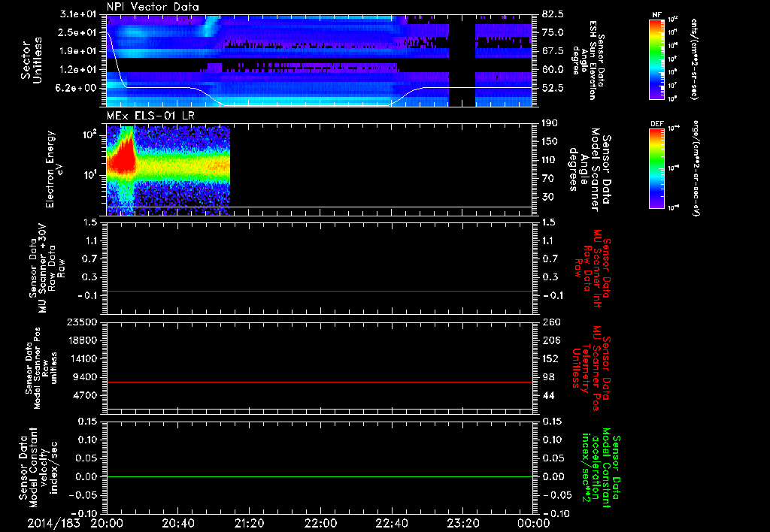Click the 23500 scanner position tick
This screenshot has width=770, height=532.
point(83,322)
